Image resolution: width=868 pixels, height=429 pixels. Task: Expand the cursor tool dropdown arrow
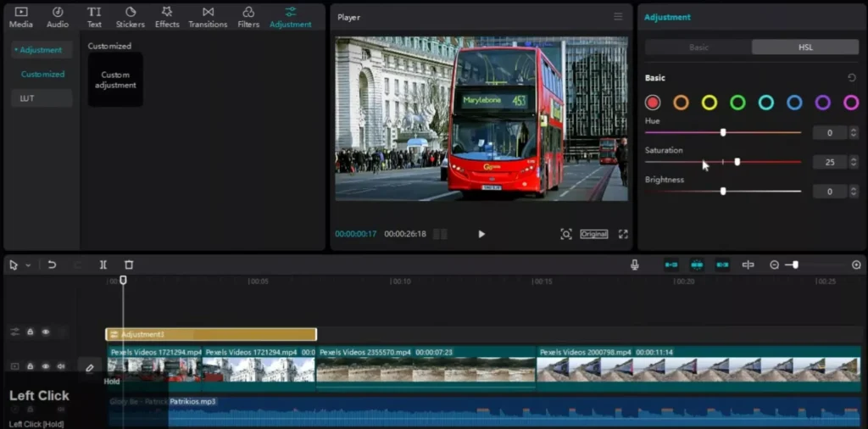pyautogui.click(x=28, y=265)
